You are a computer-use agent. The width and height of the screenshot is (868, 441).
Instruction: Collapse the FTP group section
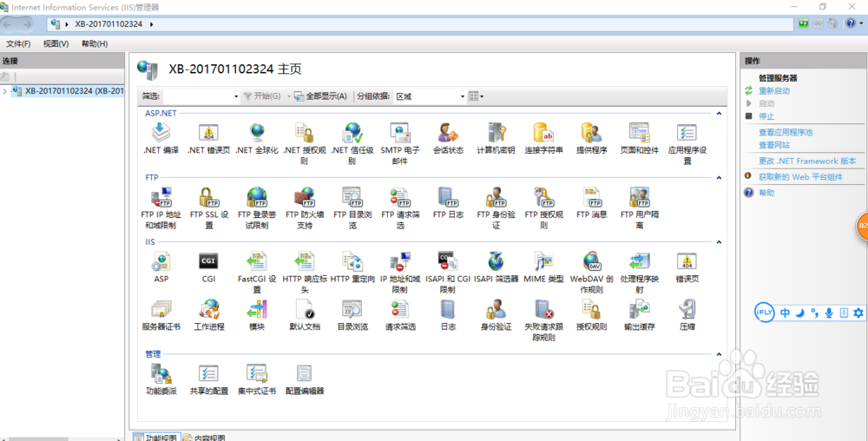[x=719, y=178]
